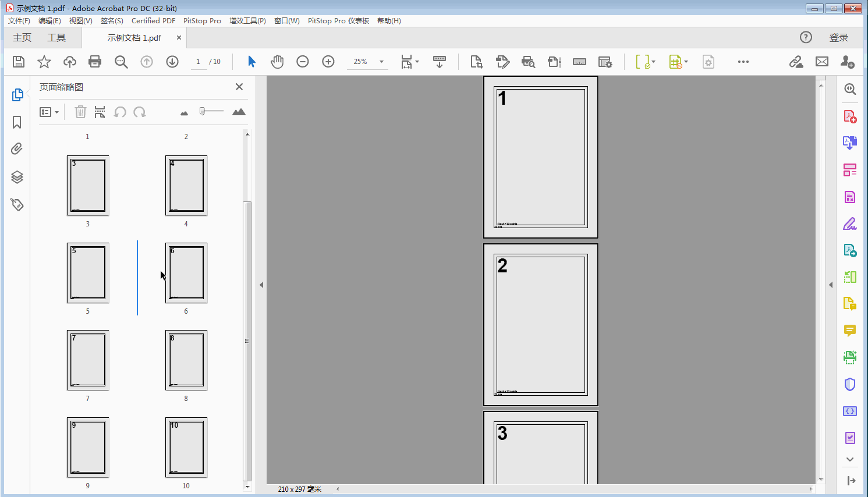Open the Layers panel icon
868x497 pixels.
click(x=17, y=177)
